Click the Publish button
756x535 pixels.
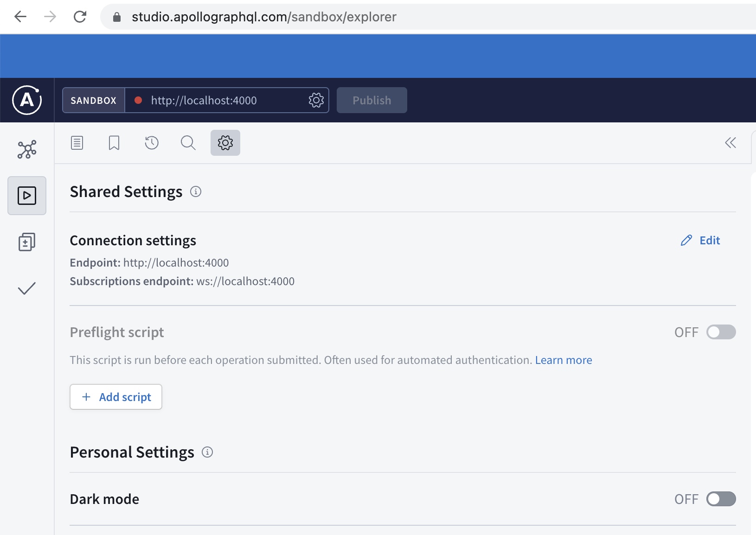click(x=372, y=100)
